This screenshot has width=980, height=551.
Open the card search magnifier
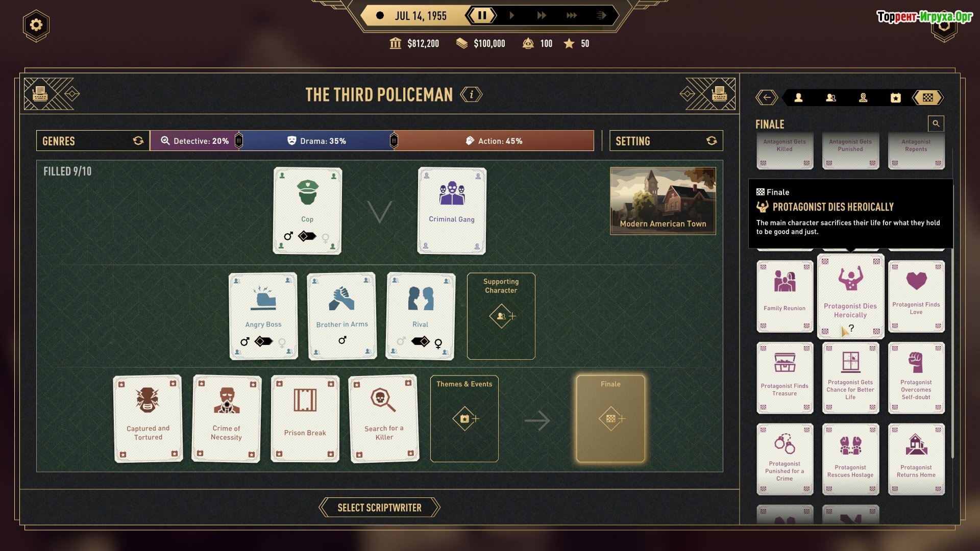point(936,123)
